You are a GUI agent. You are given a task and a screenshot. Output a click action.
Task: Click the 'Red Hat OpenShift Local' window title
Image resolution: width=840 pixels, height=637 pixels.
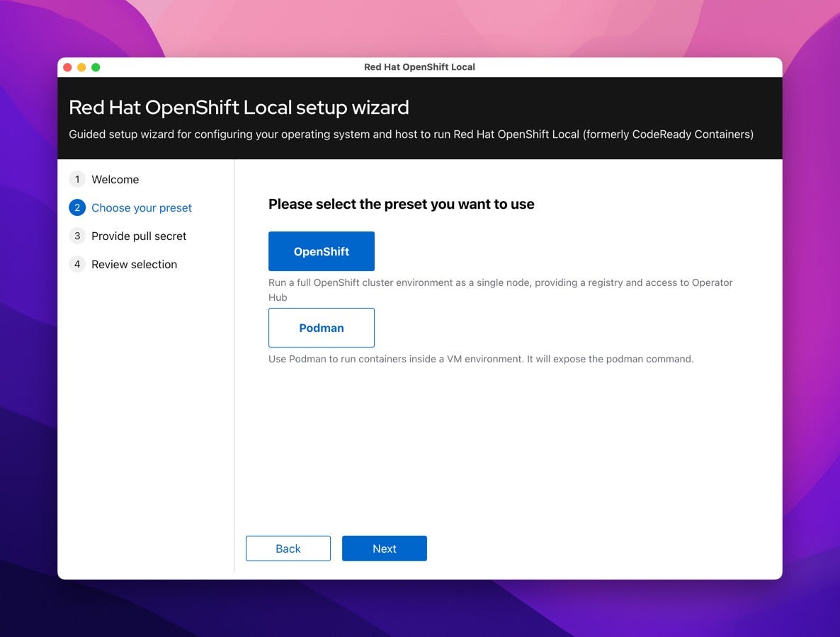coord(419,67)
